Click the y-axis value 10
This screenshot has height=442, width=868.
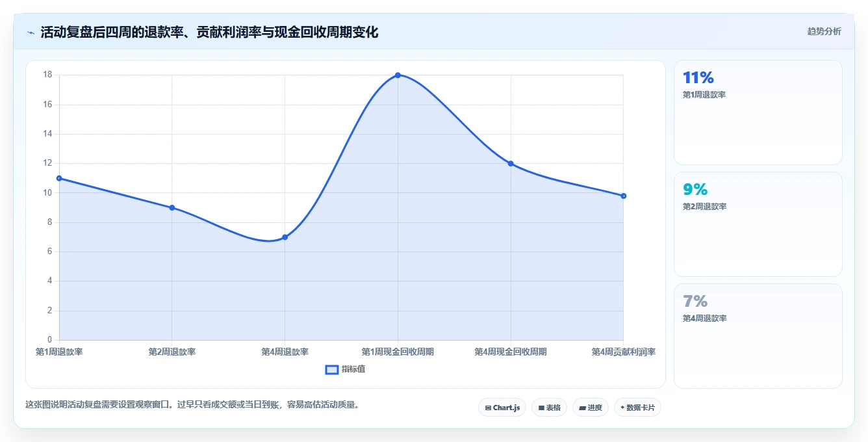click(x=47, y=192)
